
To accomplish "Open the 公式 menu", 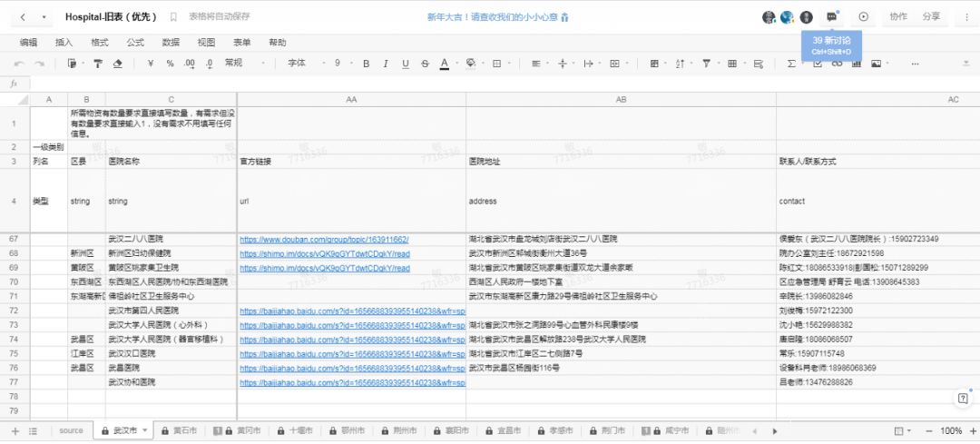I will pyautogui.click(x=135, y=43).
